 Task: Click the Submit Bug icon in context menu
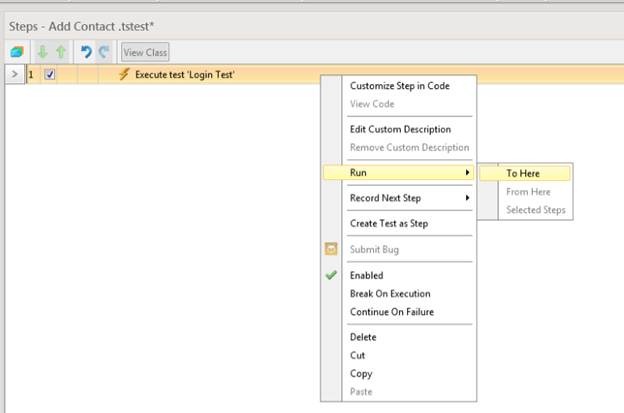click(x=332, y=249)
